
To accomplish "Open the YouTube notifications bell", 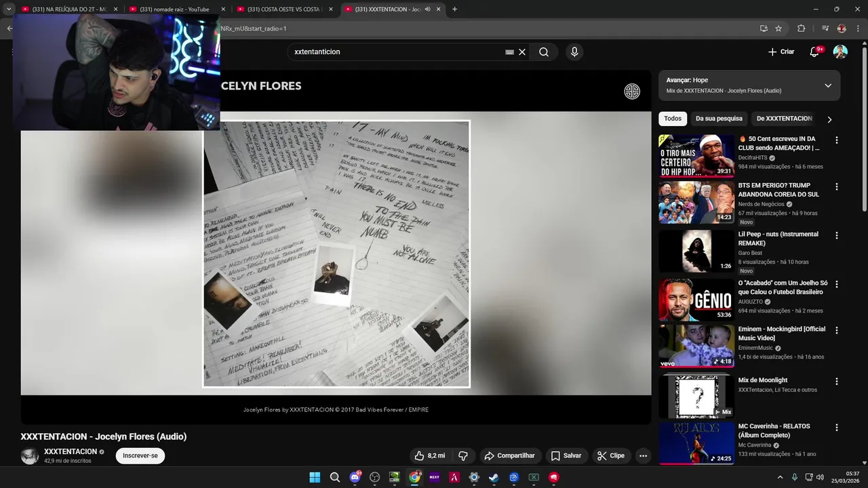I will (814, 52).
